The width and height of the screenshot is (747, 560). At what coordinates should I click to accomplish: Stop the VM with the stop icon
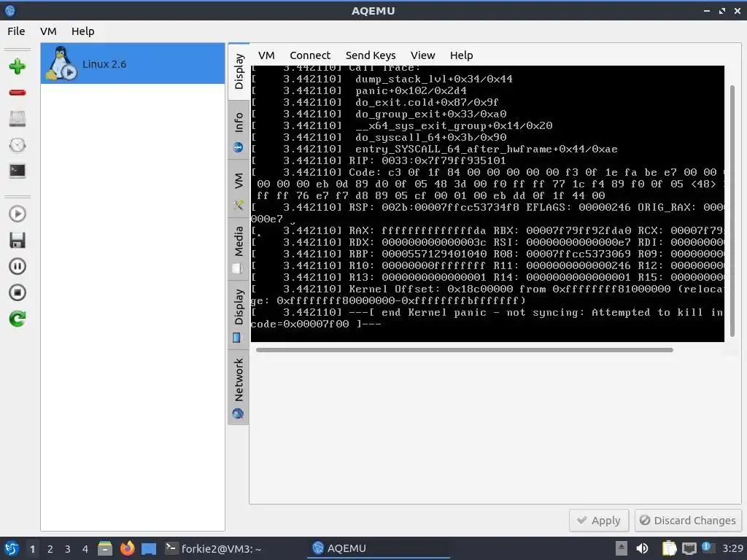(x=18, y=292)
